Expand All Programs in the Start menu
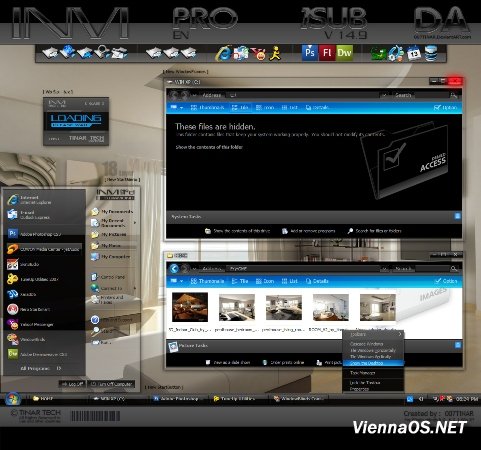Image resolution: width=481 pixels, height=450 pixels. pos(41,368)
